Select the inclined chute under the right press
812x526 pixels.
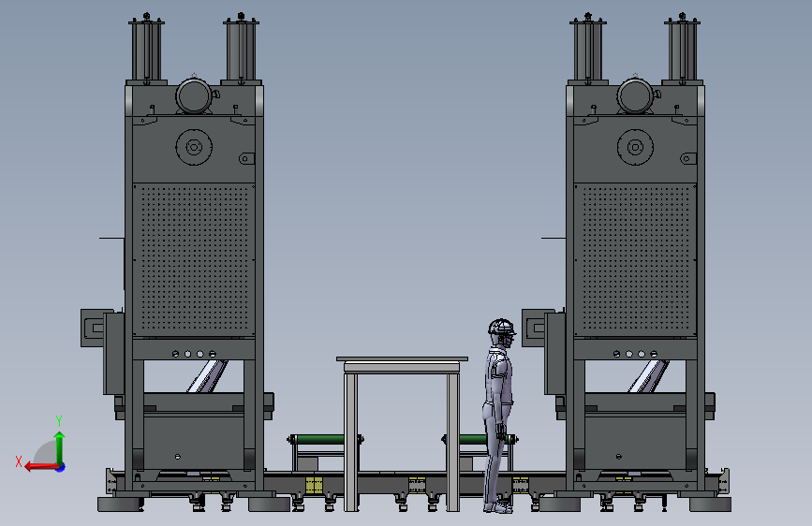click(648, 376)
